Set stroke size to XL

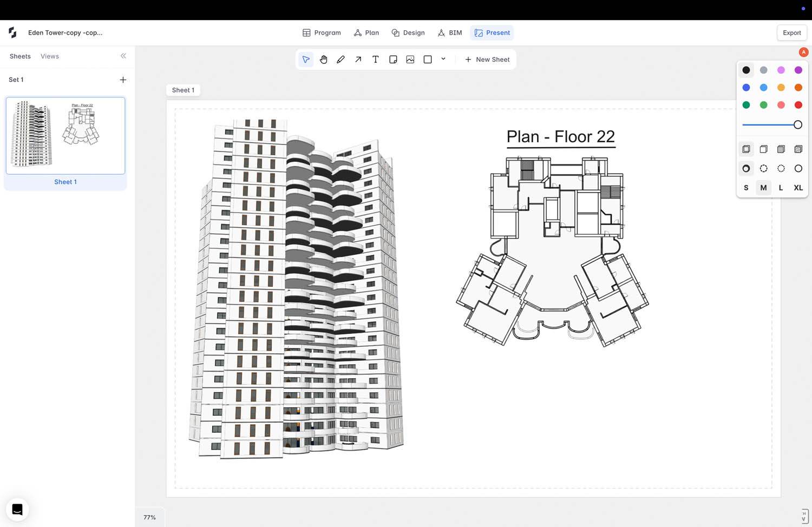click(798, 188)
